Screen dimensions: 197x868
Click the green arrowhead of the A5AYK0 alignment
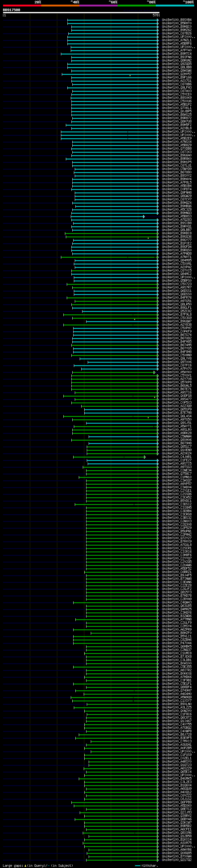[155, 372]
